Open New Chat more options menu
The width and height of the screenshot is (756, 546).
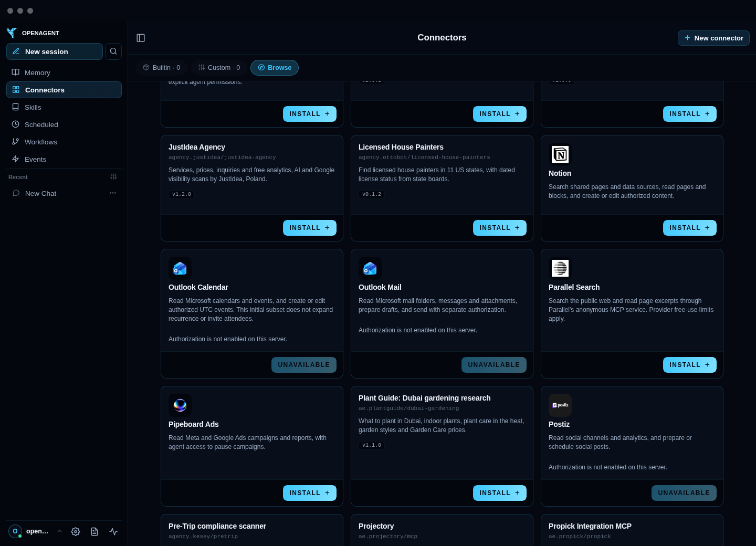coord(113,193)
